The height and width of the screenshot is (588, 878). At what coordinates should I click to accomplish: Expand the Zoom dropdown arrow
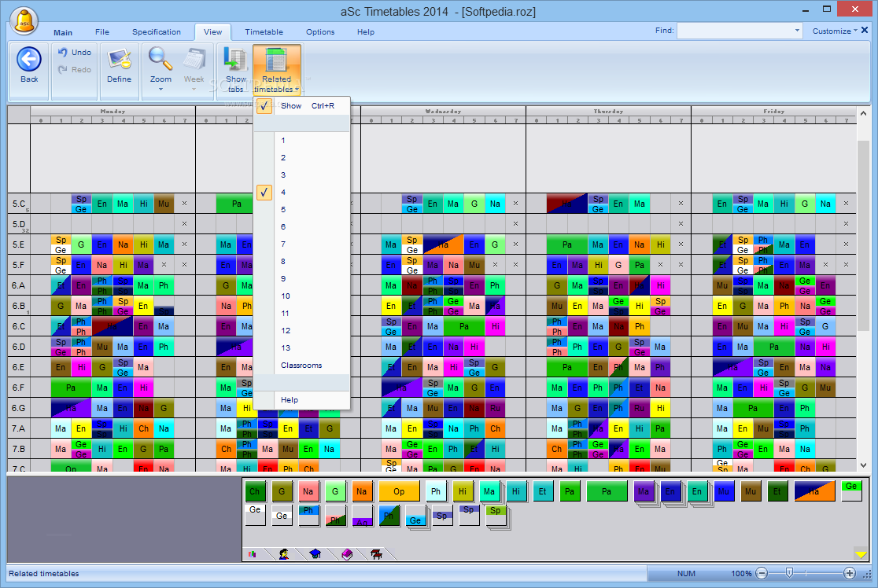[x=160, y=90]
